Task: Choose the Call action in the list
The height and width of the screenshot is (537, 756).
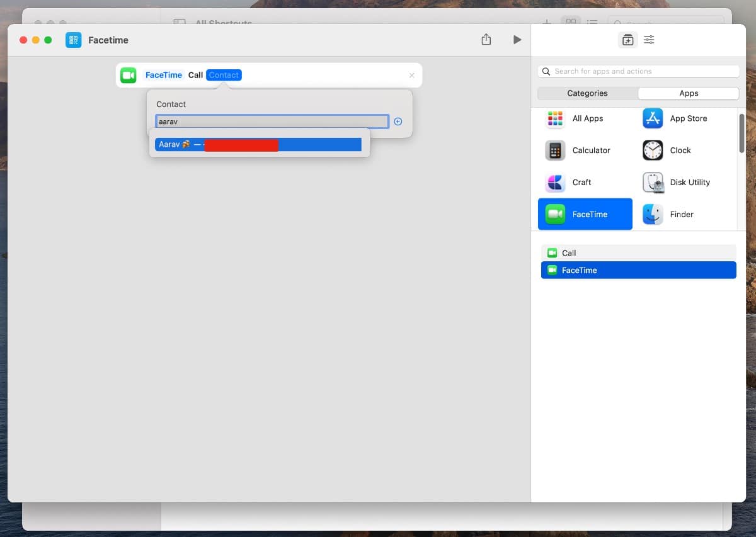Action: point(638,253)
